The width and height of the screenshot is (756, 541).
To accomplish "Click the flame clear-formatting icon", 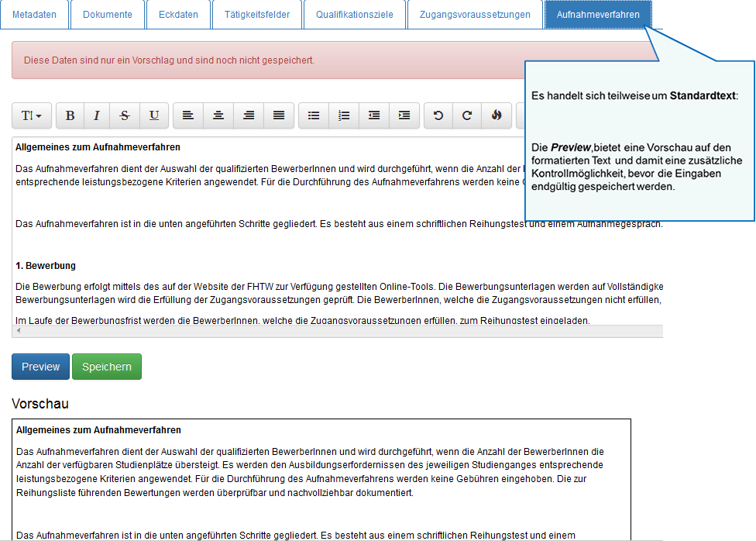I will click(497, 115).
